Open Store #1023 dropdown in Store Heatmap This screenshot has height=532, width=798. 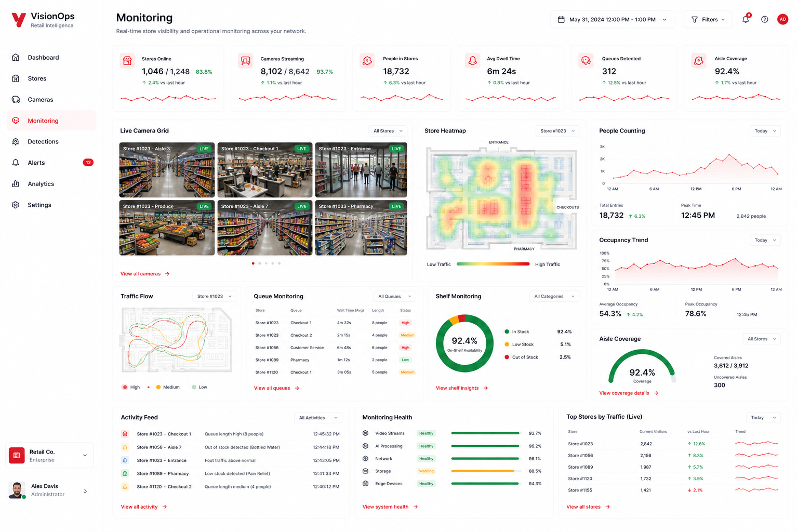pos(557,131)
